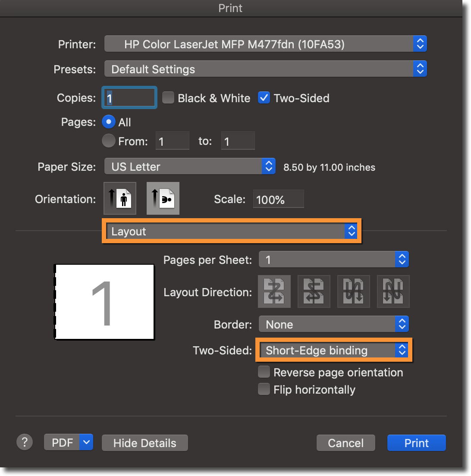Uncheck the Two-Sided checkbox
The height and width of the screenshot is (476, 471).
coord(264,98)
